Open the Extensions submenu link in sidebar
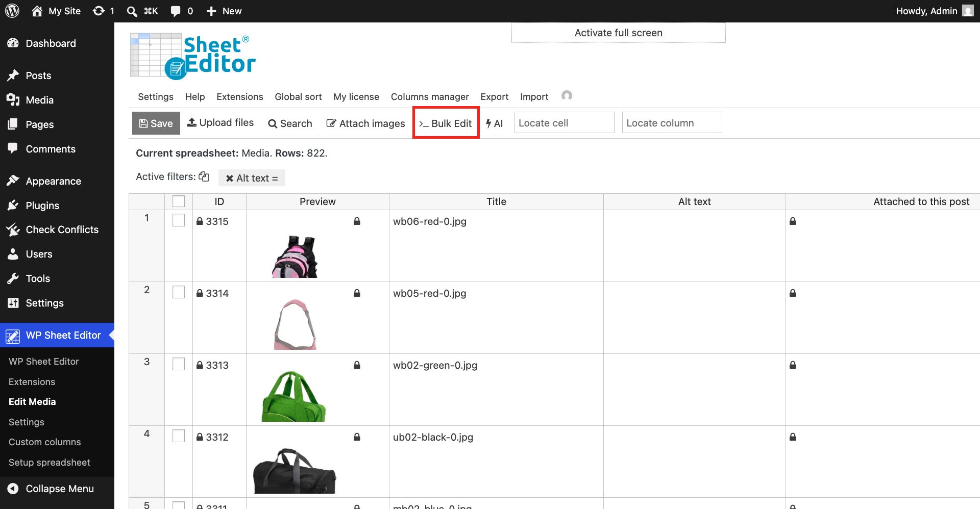Screen dimensions: 980x509 coord(32,381)
